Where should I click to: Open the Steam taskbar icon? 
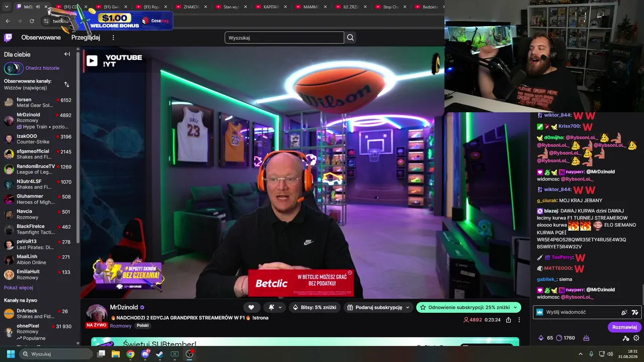(x=159, y=354)
